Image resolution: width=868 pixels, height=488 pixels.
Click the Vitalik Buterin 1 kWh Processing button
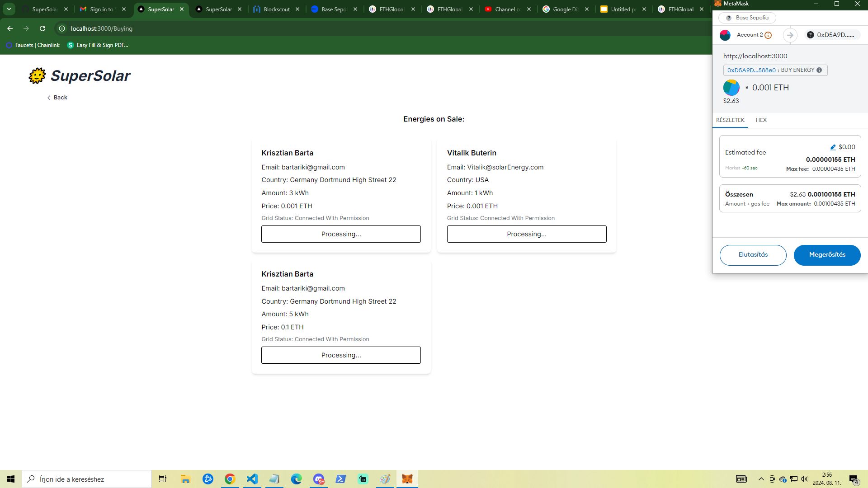[526, 234]
